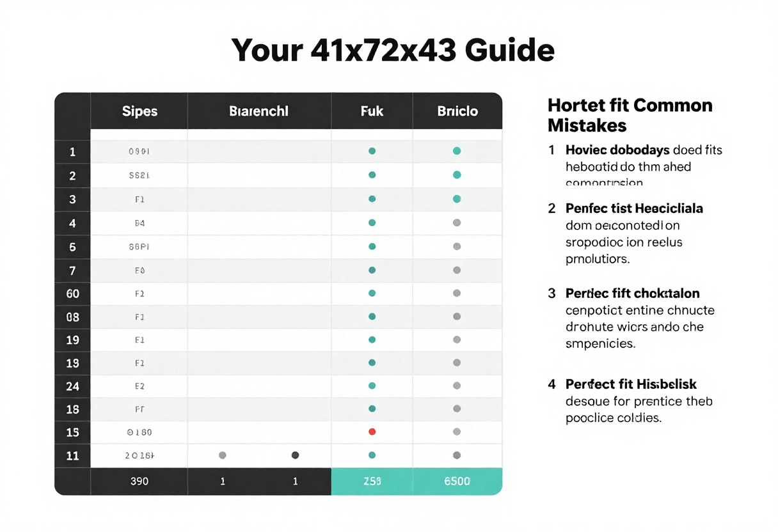778x532 pixels.
Task: Click the teal Briclo dot in row 3
Action: 456,199
